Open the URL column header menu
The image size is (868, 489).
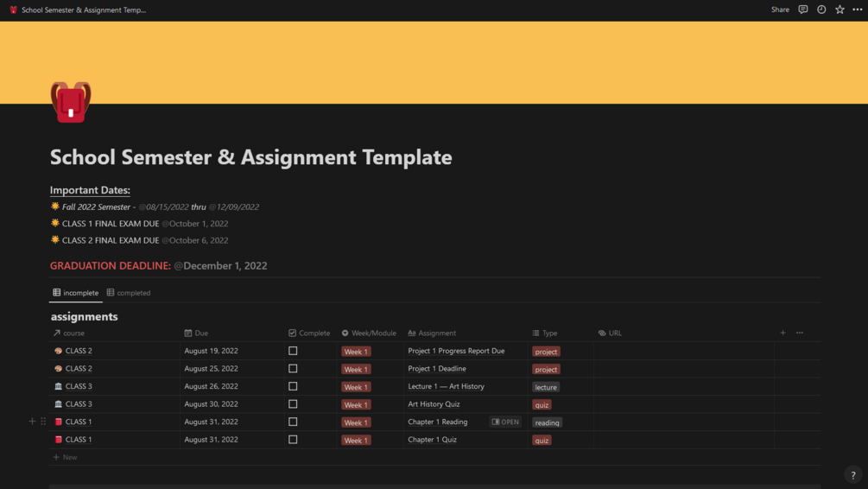tap(610, 333)
